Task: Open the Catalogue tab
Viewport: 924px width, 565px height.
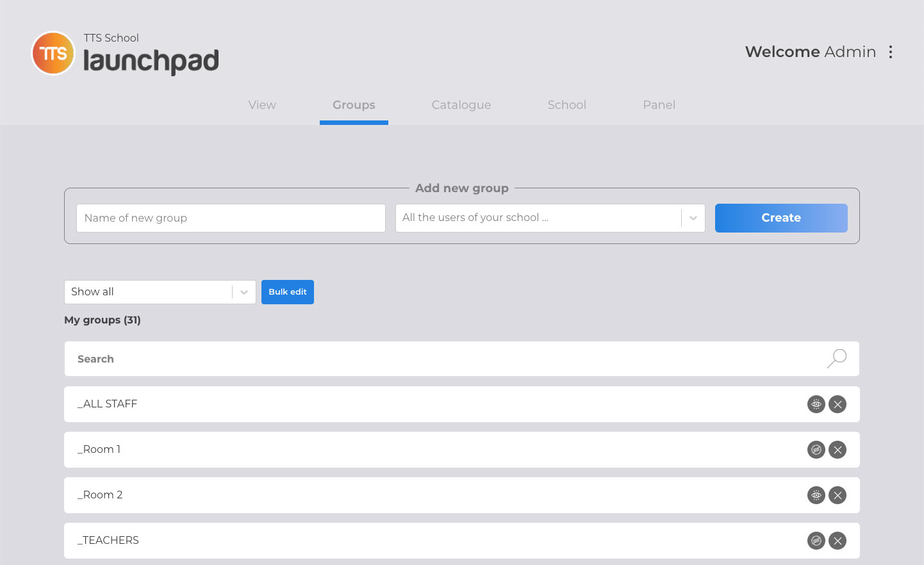Action: pos(461,105)
